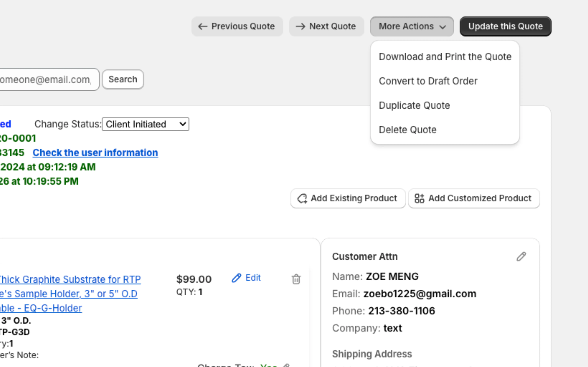Open the Change Status dropdown showing Client Initiated

[145, 124]
